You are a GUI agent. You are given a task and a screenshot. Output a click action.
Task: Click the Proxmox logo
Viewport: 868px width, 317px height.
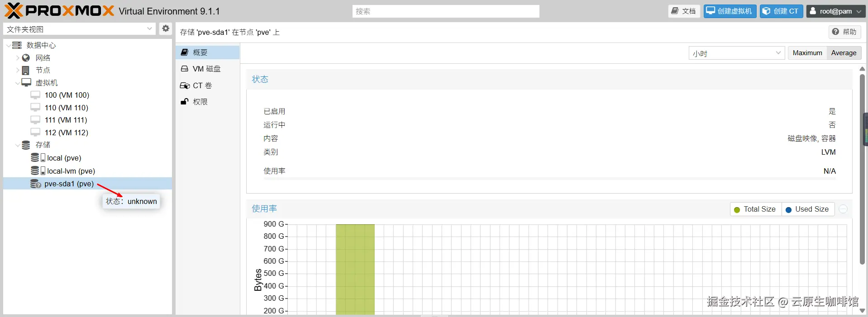click(x=59, y=11)
